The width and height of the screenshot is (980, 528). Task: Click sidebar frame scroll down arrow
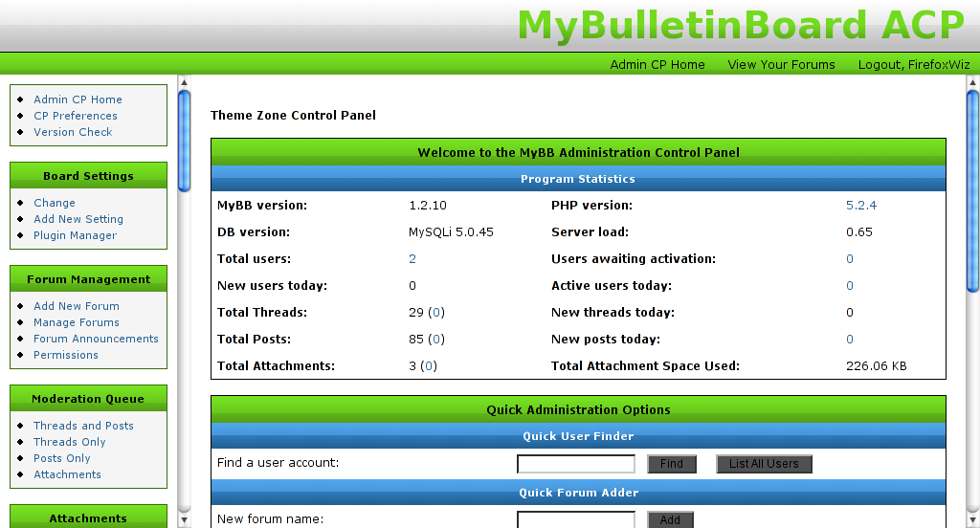click(184, 519)
